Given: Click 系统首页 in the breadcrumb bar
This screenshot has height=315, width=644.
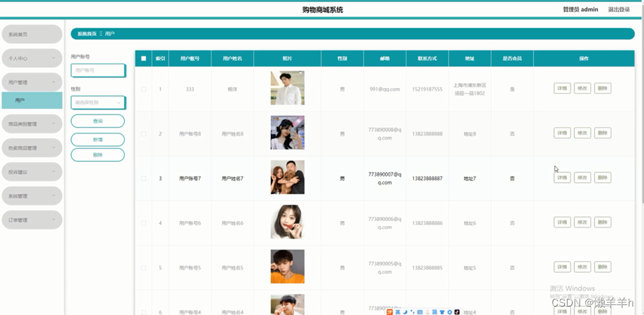Looking at the screenshot, I should 87,34.
